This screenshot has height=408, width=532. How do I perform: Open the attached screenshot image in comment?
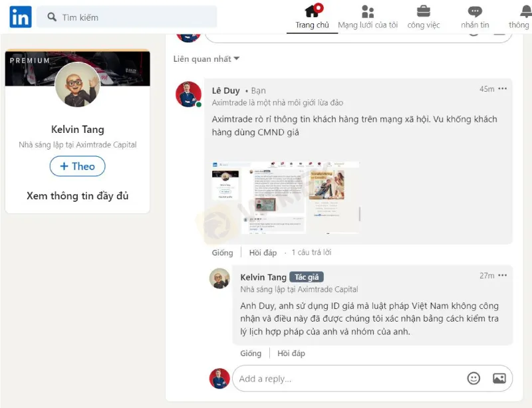pos(286,198)
